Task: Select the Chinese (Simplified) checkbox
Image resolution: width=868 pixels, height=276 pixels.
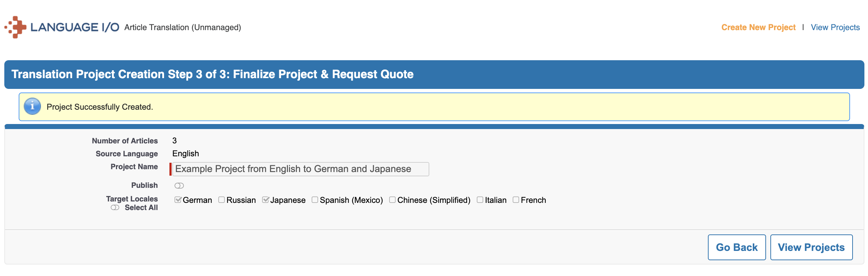Action: pos(392,200)
